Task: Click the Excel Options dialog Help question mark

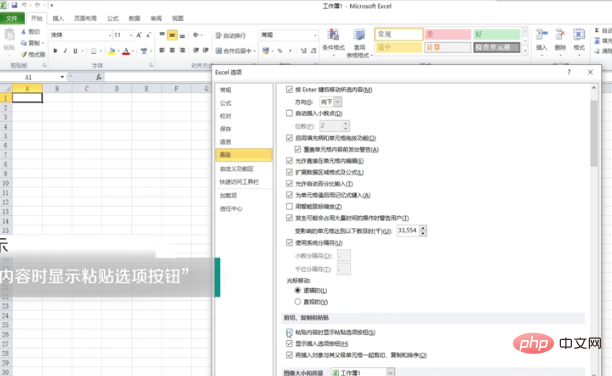Action: click(x=569, y=72)
